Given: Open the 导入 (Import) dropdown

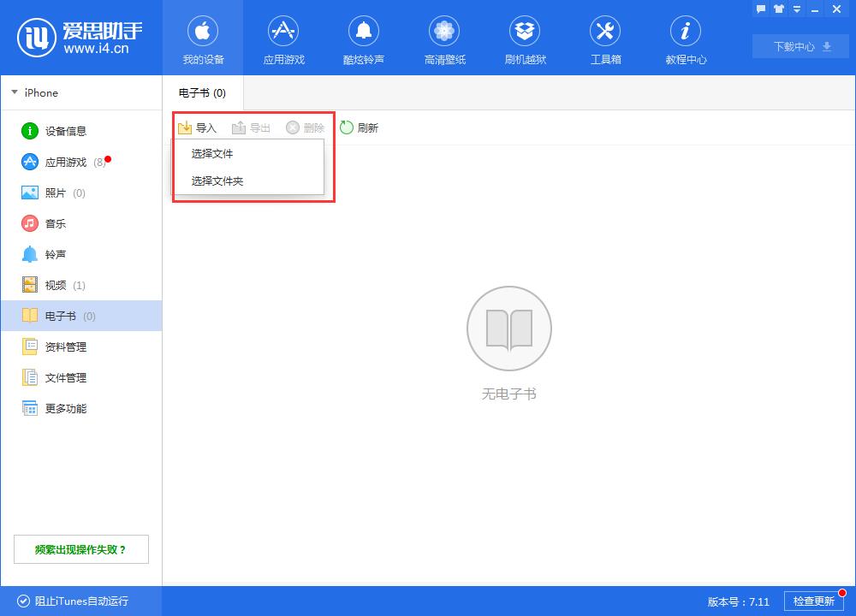Looking at the screenshot, I should [x=199, y=127].
